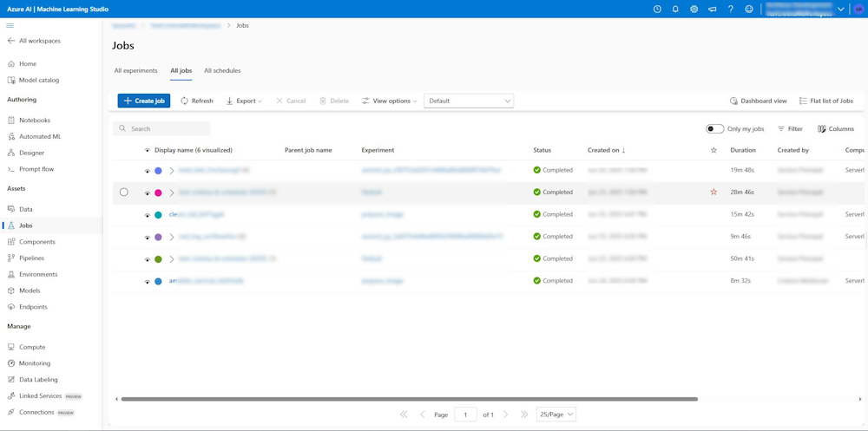Switch to Dashboard view

(x=758, y=101)
